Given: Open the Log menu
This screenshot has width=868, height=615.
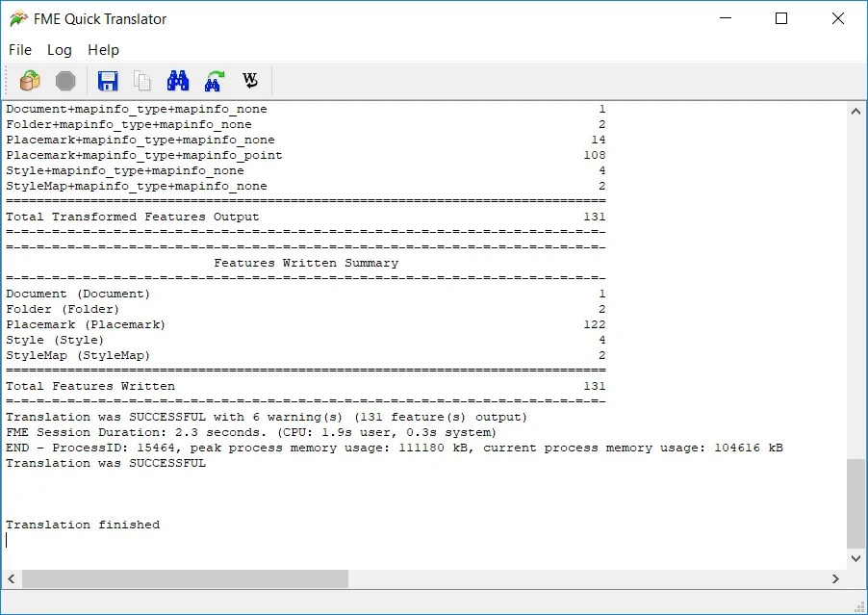Looking at the screenshot, I should coord(60,50).
